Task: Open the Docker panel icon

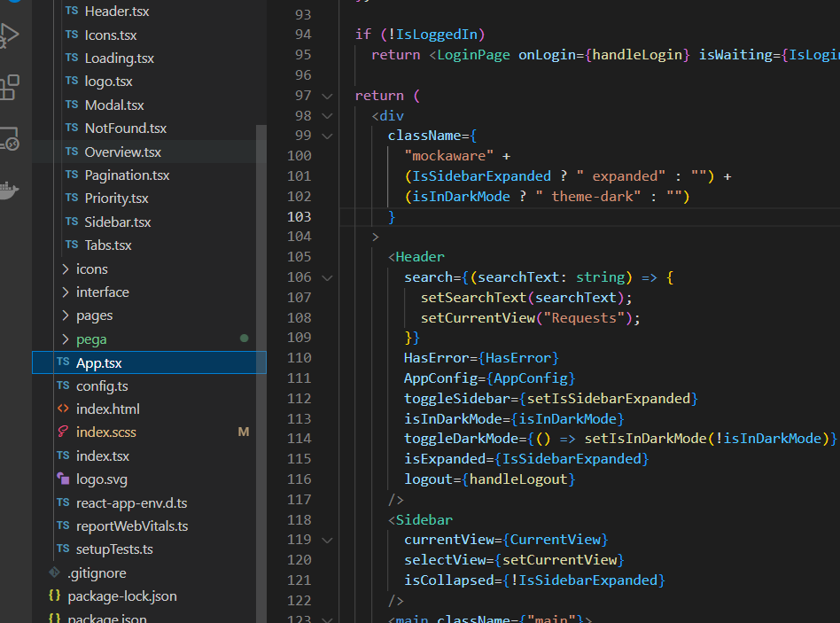Action: click(9, 190)
